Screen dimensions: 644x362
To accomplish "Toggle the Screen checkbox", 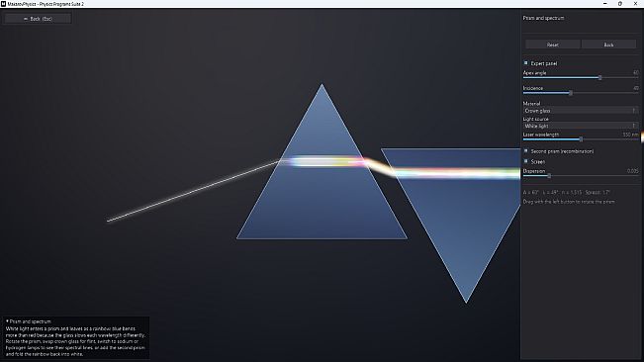I will (x=525, y=161).
